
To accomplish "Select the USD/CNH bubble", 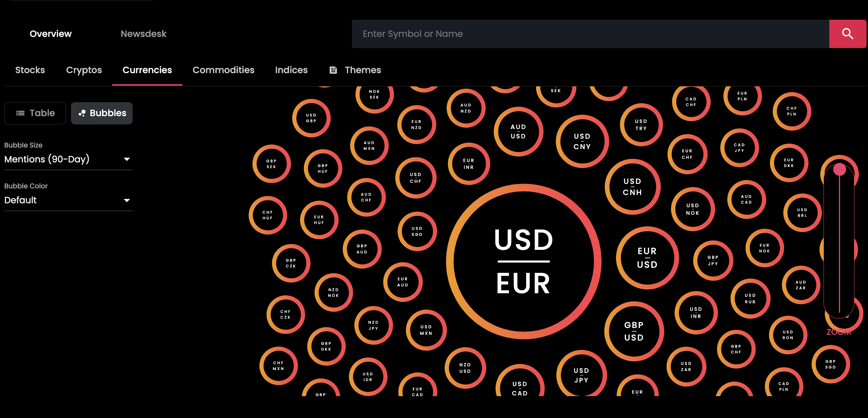I will [633, 187].
